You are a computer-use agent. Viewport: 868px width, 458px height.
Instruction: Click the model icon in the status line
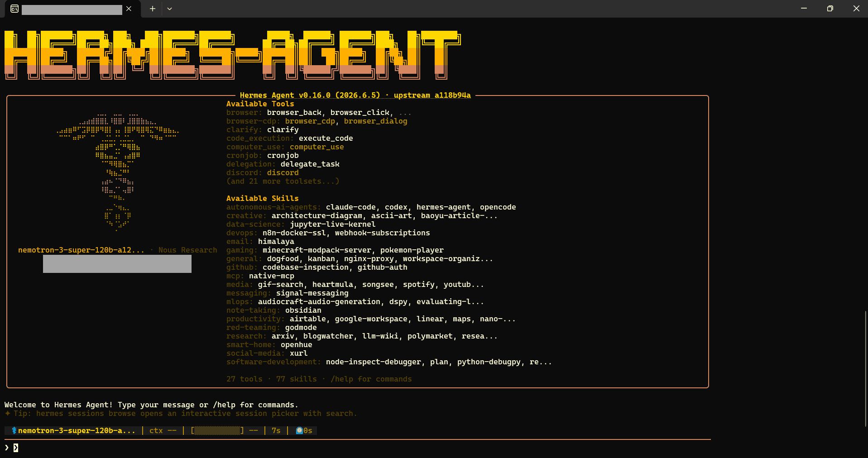pos(14,430)
